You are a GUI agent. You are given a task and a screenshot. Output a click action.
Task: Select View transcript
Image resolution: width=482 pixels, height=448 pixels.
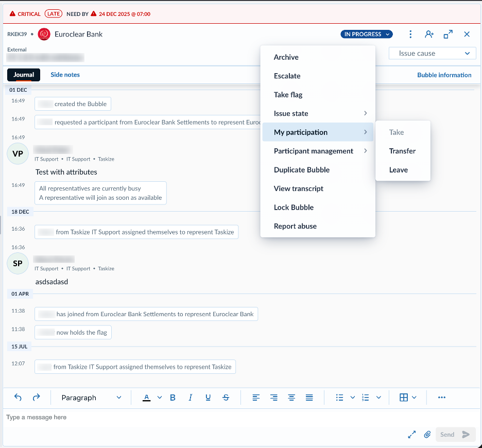click(318, 188)
